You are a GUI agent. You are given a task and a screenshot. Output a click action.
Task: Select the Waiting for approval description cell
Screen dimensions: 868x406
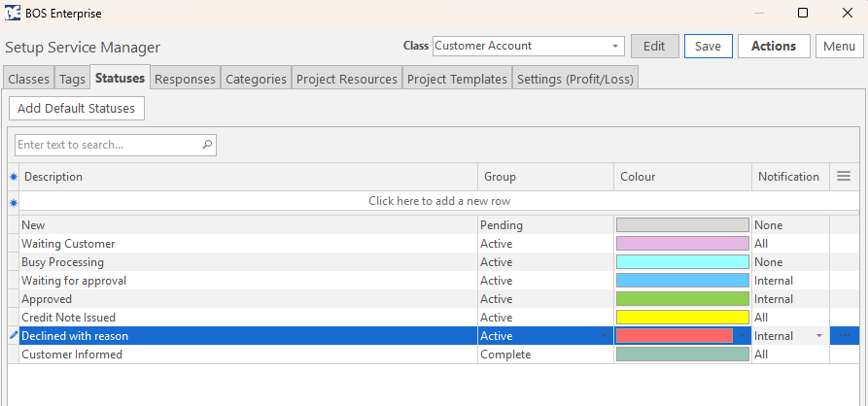(249, 281)
